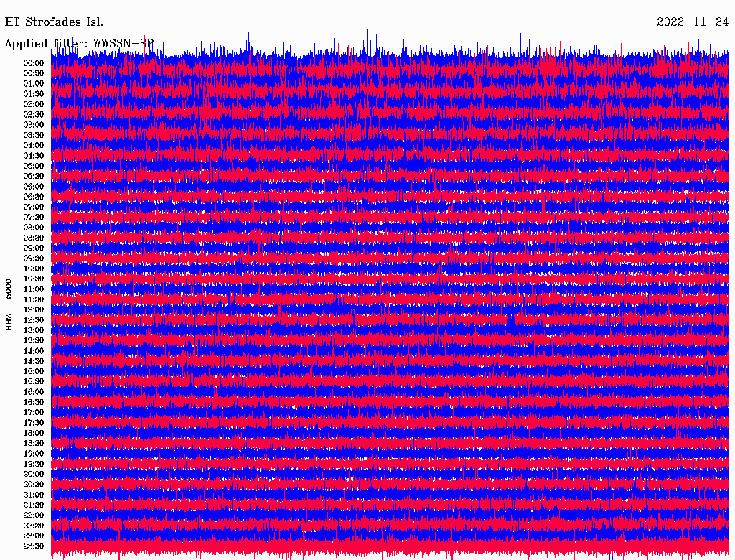Select the 20:00 time label

pos(34,474)
